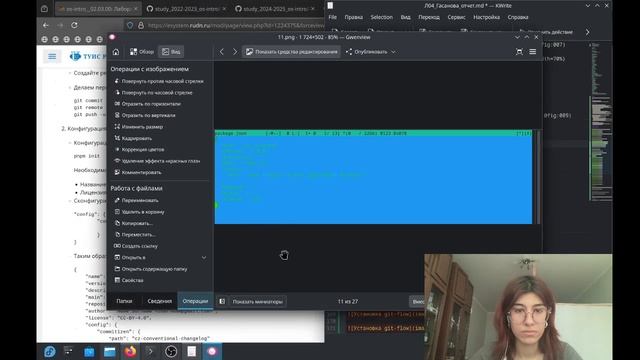Click the browser address bar URL
The height and width of the screenshot is (360, 640).
click(x=236, y=25)
